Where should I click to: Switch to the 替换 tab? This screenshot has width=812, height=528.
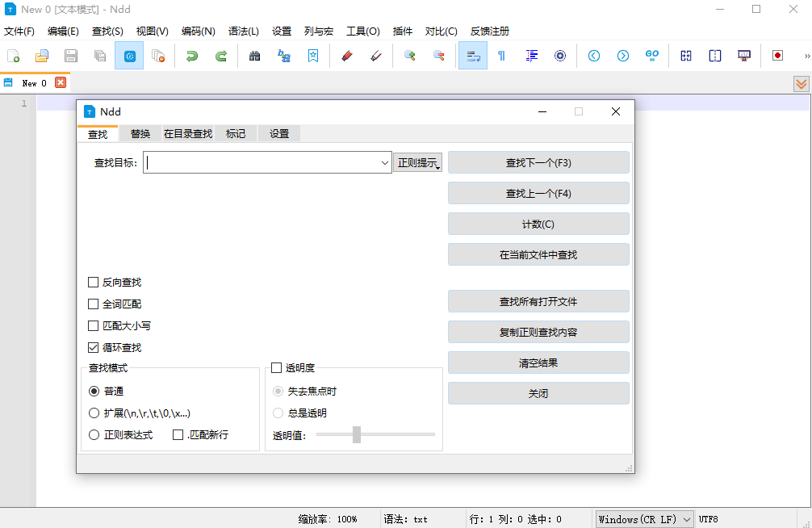(x=140, y=134)
